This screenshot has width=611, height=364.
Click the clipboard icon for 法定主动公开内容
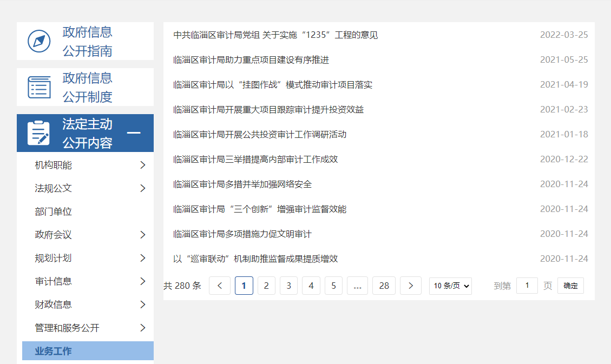click(x=38, y=133)
